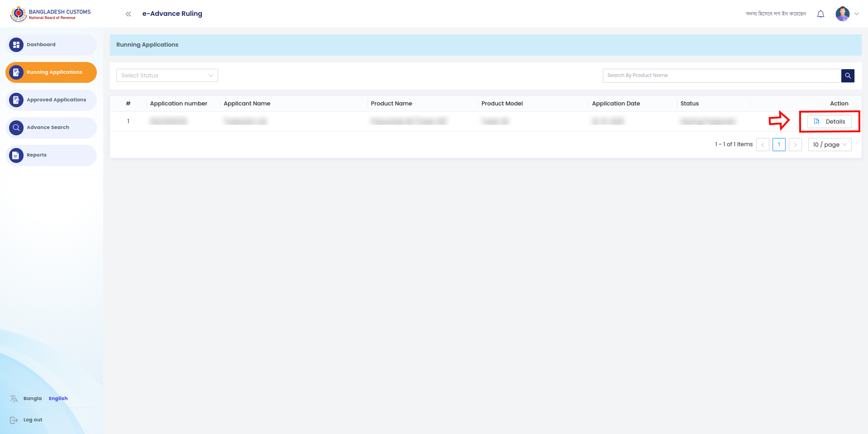Select Running Applications menu item
868x434 pixels.
pyautogui.click(x=51, y=72)
